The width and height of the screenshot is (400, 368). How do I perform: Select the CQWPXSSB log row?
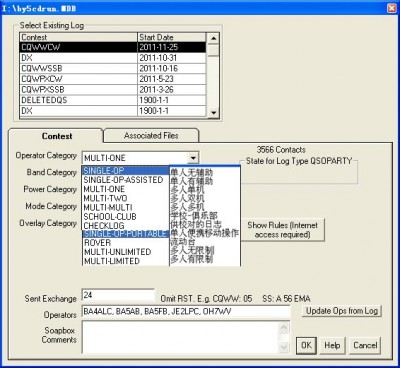[x=113, y=90]
